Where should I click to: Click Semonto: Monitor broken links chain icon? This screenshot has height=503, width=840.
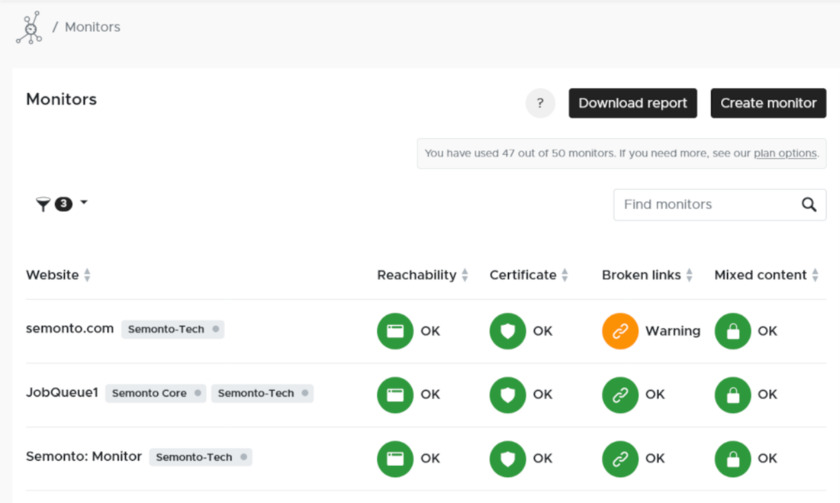[620, 459]
